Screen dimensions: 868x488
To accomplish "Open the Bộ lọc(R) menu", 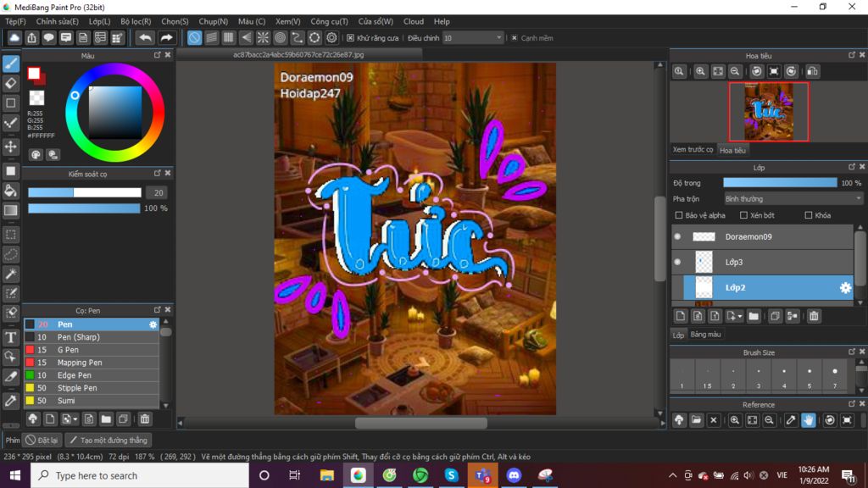I will 136,21.
